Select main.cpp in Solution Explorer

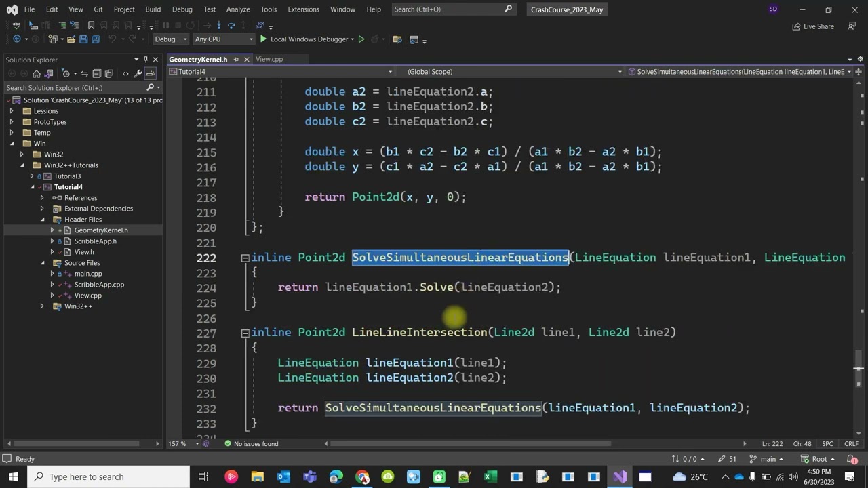click(88, 274)
